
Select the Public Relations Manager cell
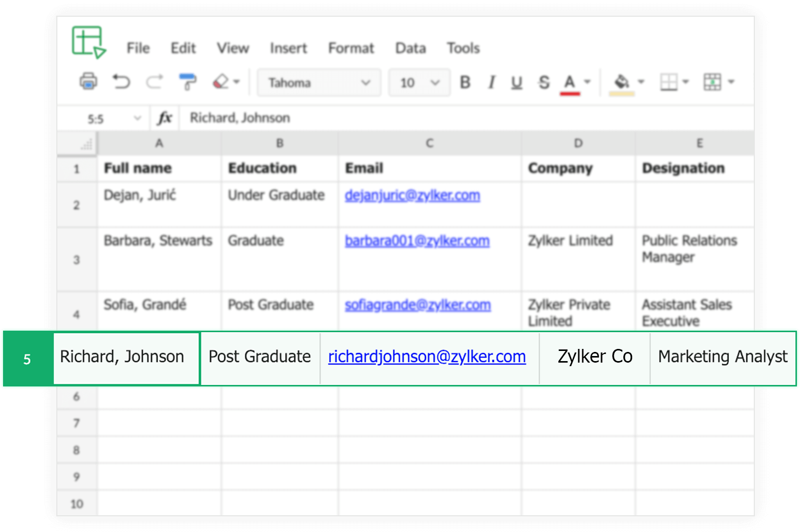click(694, 260)
